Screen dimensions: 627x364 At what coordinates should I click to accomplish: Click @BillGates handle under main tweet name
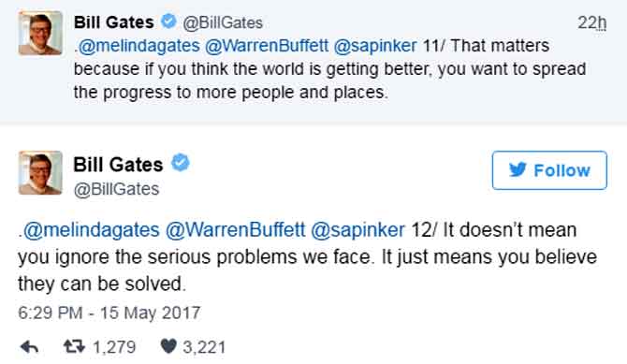(116, 189)
